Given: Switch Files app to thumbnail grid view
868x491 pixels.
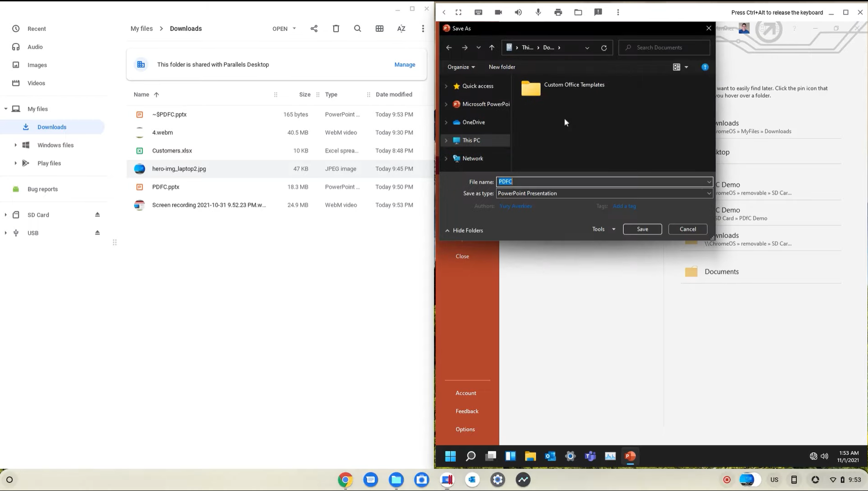Looking at the screenshot, I should (x=379, y=28).
